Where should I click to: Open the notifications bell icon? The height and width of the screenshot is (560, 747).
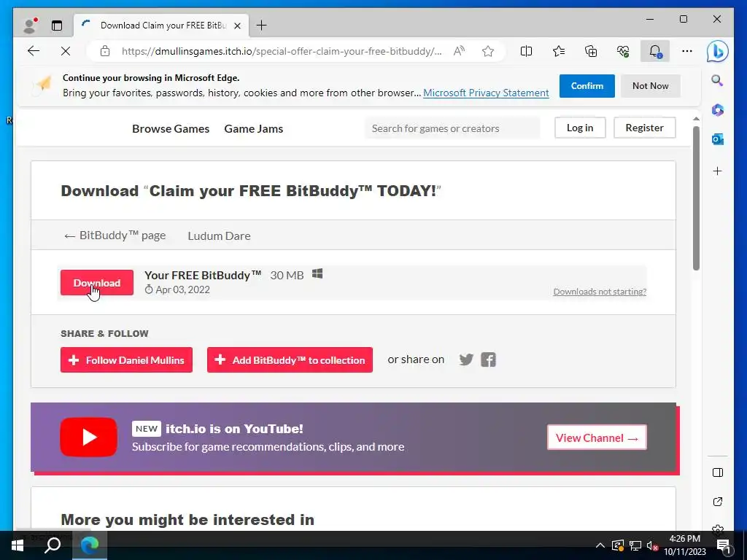tap(655, 51)
